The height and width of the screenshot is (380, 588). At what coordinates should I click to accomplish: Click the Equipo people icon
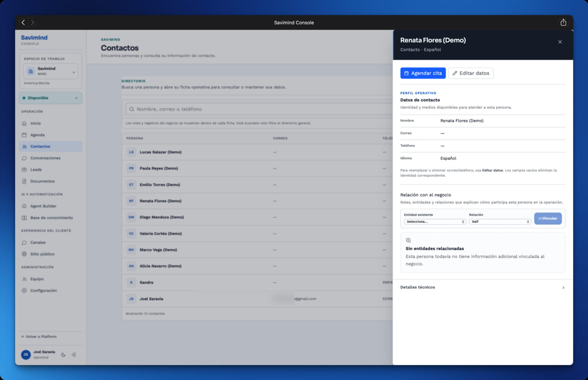click(x=24, y=279)
